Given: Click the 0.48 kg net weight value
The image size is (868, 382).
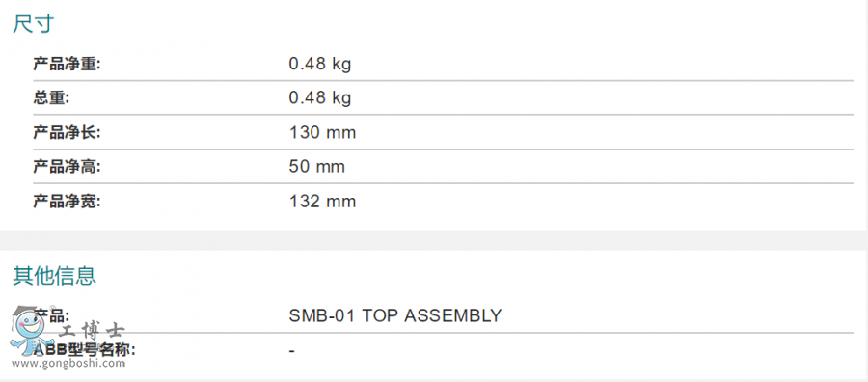Looking at the screenshot, I should [x=320, y=65].
